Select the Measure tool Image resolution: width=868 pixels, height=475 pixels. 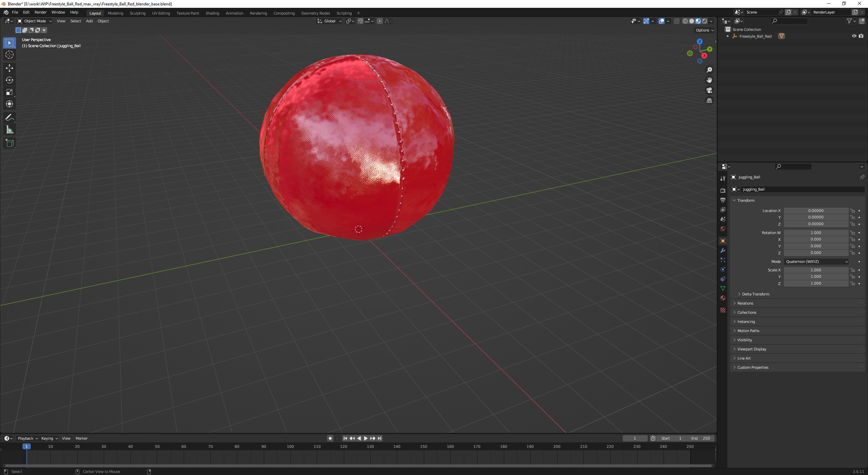tap(9, 130)
